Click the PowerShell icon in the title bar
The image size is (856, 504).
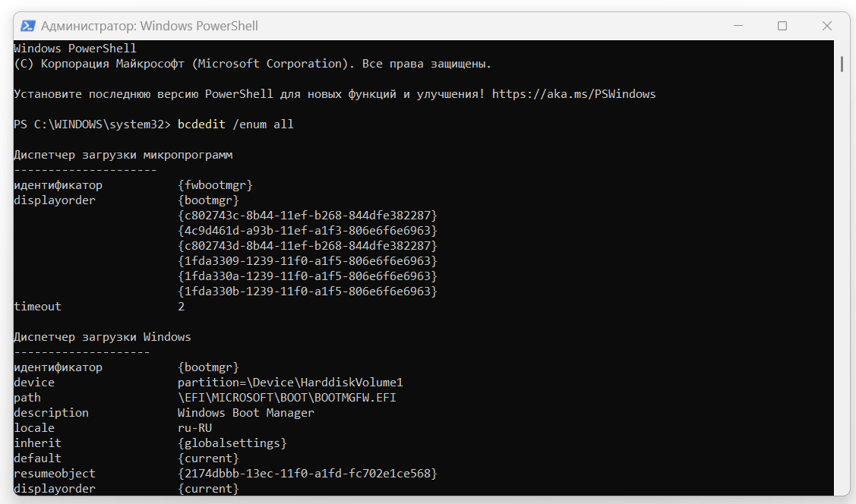[x=28, y=26]
